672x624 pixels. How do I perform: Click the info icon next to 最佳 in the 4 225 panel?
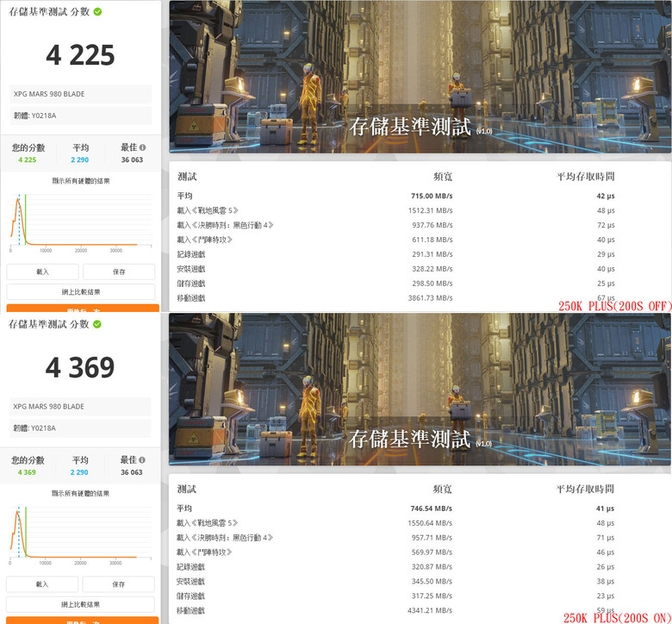[143, 147]
